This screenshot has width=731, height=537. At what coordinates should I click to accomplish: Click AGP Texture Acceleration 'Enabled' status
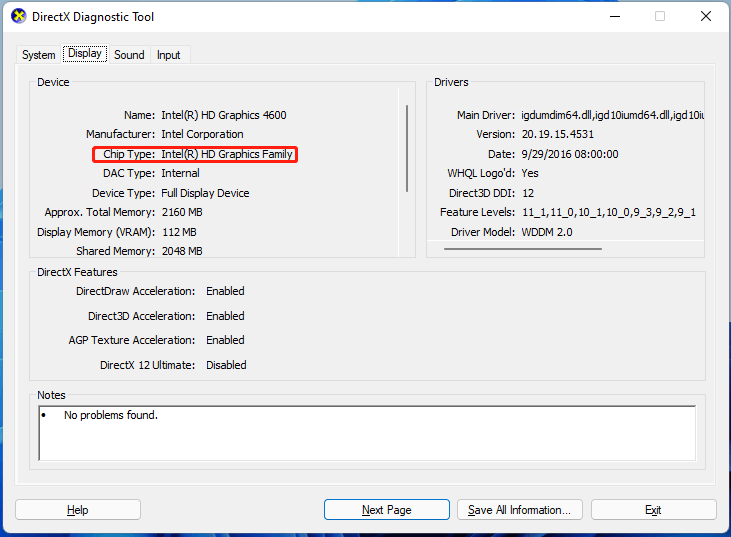(225, 340)
